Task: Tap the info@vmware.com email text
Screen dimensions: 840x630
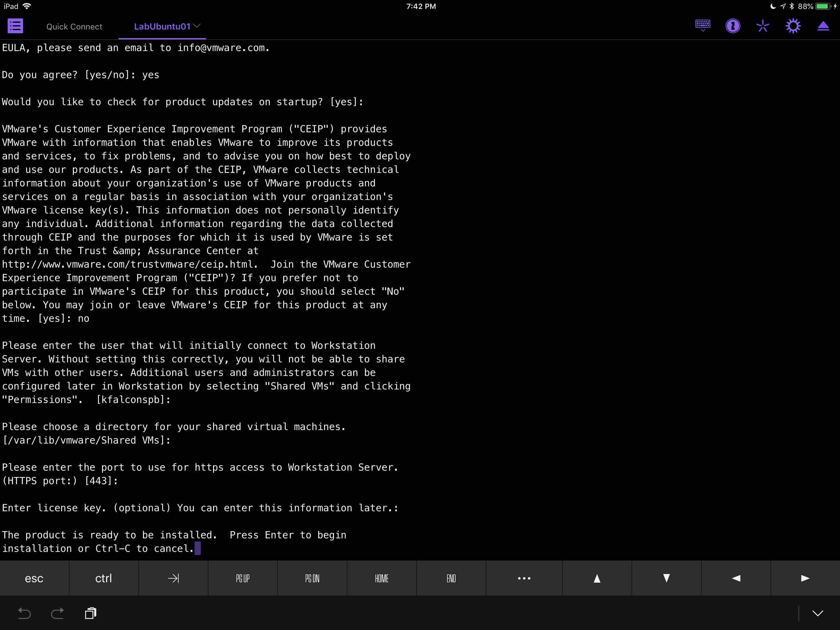Action: tap(221, 48)
